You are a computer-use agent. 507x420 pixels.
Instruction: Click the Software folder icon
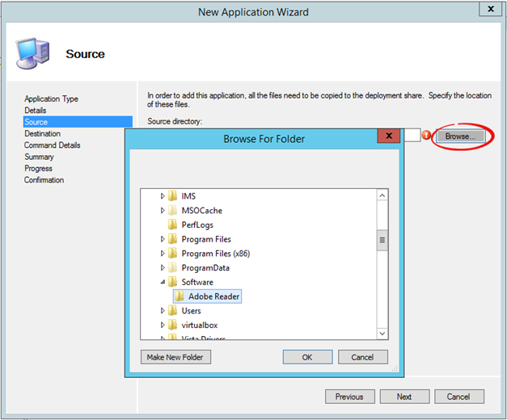click(x=172, y=282)
